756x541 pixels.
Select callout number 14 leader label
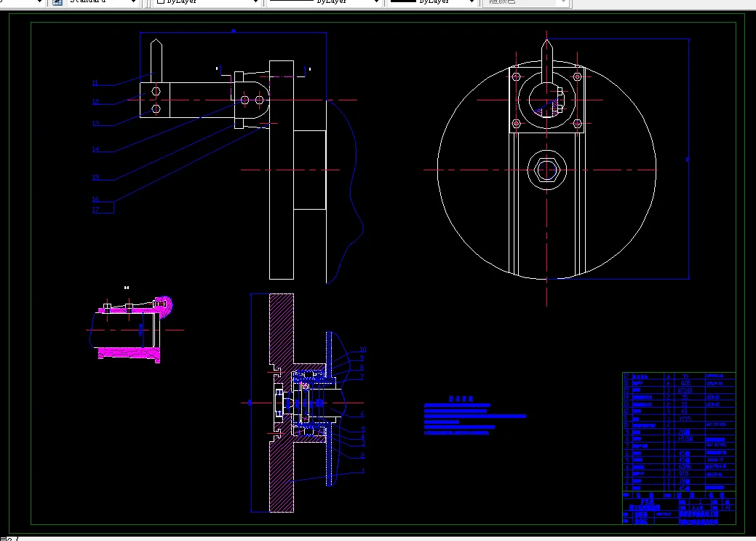tap(95, 149)
